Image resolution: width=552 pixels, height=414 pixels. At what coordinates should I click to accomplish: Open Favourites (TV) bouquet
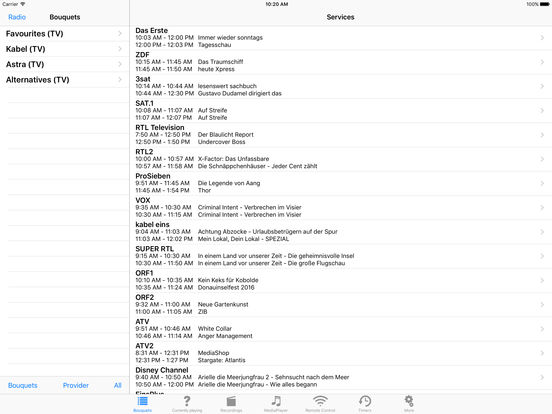point(65,34)
